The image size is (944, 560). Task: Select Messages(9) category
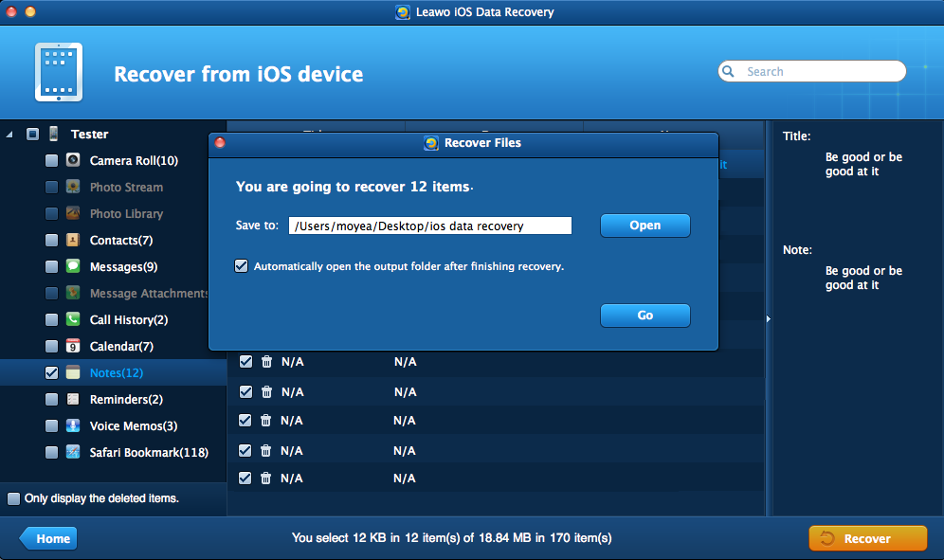pyautogui.click(x=123, y=267)
